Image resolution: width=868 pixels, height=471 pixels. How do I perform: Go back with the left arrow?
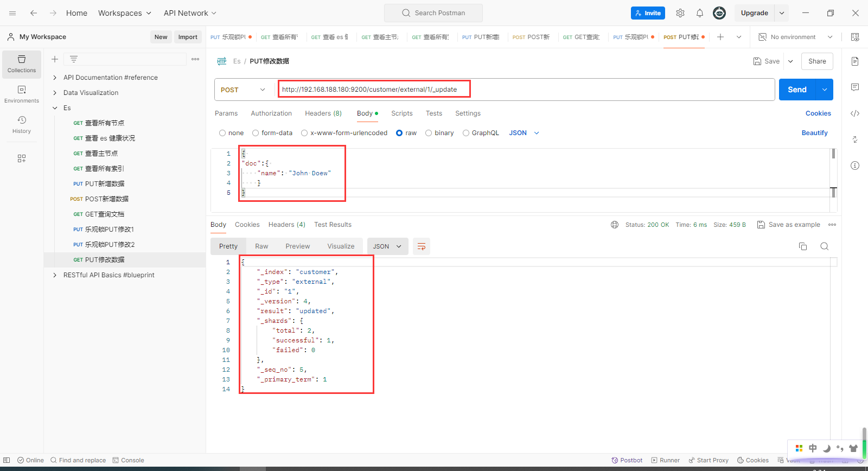click(34, 13)
